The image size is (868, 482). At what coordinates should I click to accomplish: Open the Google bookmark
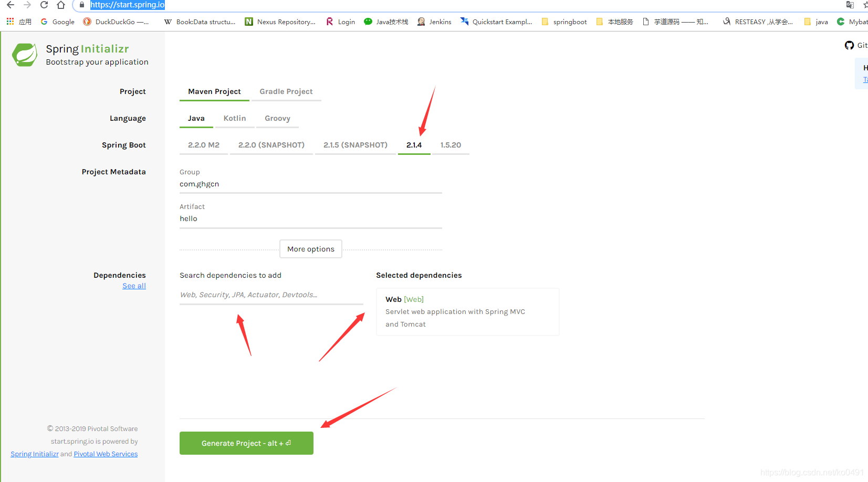point(58,22)
